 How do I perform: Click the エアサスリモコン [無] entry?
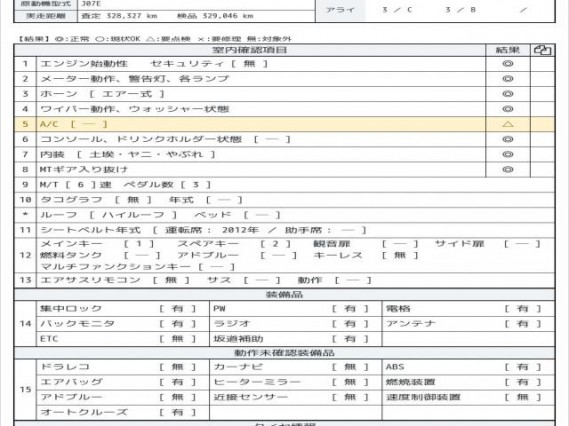tap(115, 280)
